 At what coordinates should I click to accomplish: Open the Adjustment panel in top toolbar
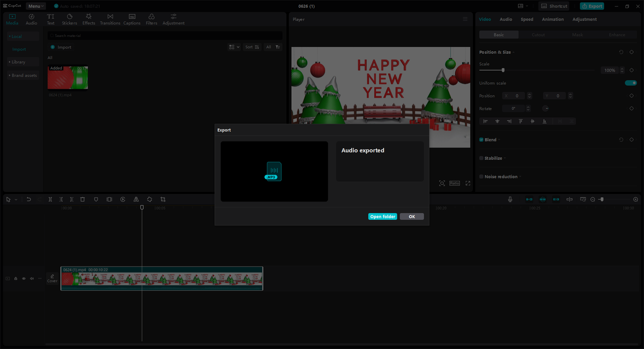(x=174, y=19)
